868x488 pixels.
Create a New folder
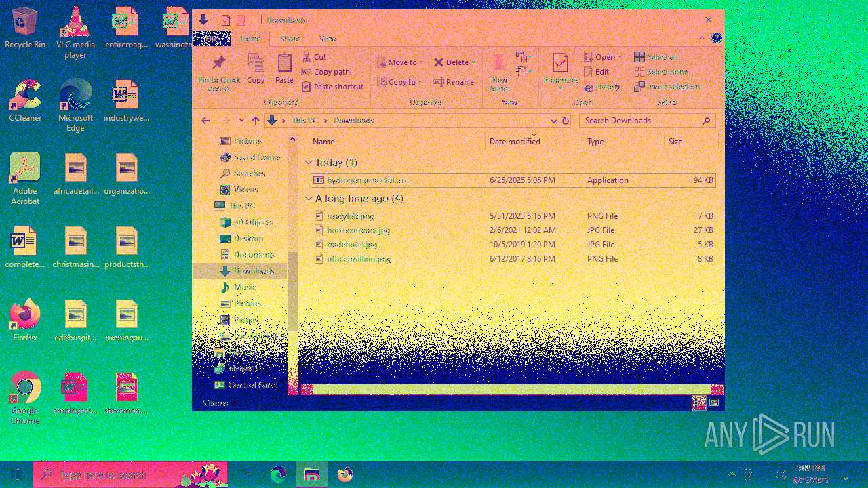tap(499, 73)
